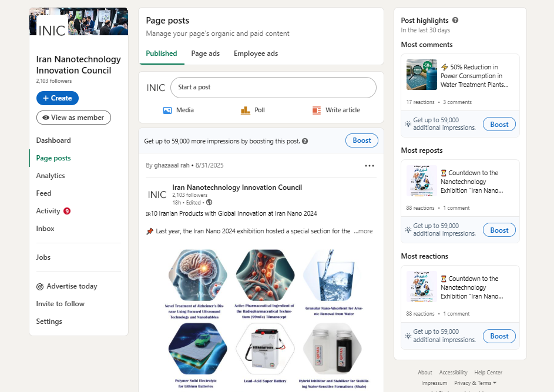Click the globe visibility icon on post
554x392 pixels.
tap(209, 202)
